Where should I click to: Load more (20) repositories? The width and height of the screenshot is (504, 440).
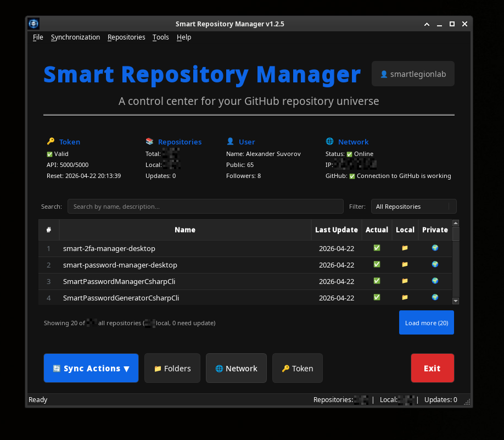point(426,322)
